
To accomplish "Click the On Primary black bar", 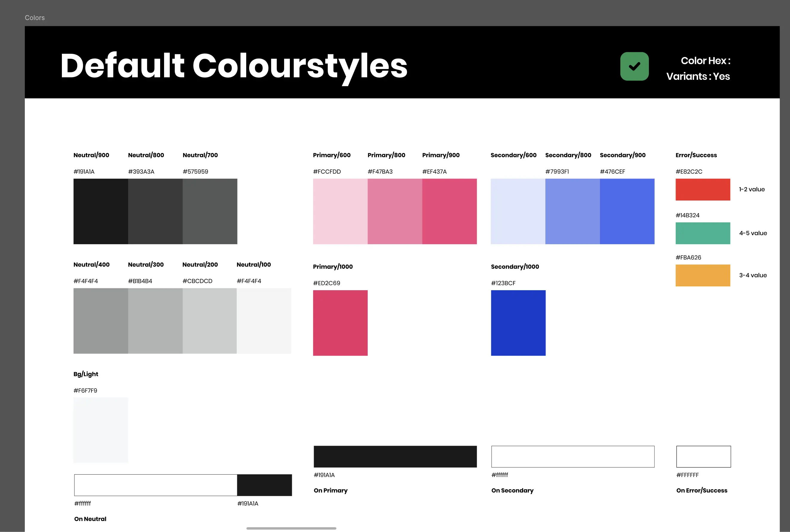I will [x=395, y=457].
